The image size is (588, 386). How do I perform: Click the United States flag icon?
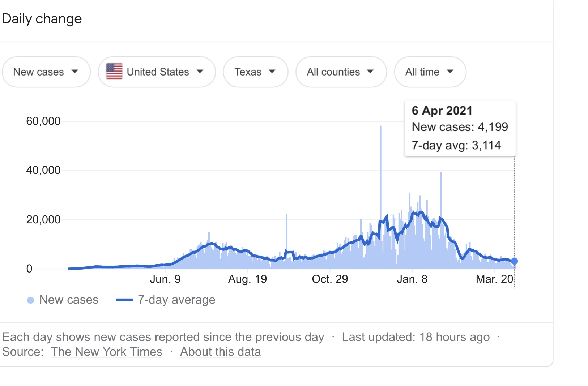point(114,71)
